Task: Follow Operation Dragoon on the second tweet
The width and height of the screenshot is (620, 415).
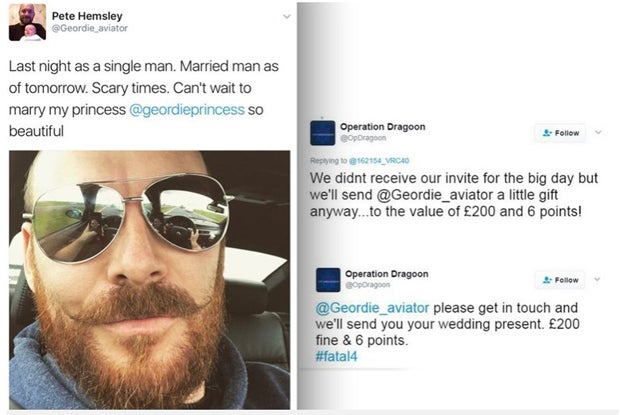Action: click(x=561, y=280)
